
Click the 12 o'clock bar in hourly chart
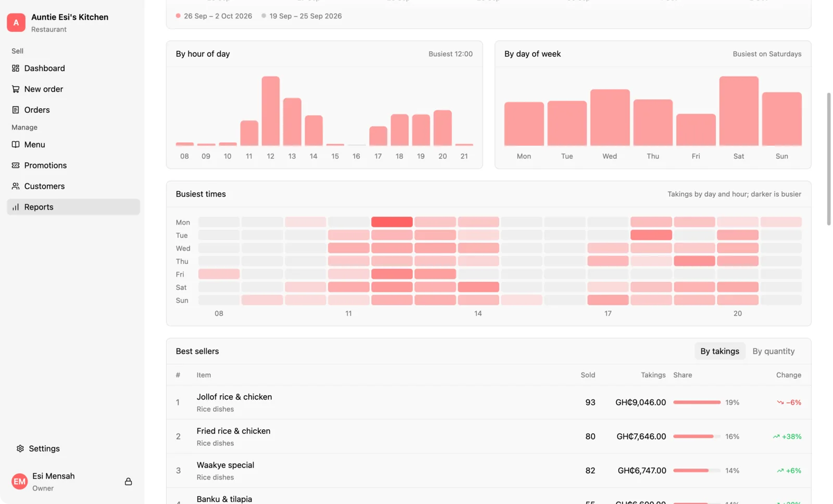tap(271, 111)
